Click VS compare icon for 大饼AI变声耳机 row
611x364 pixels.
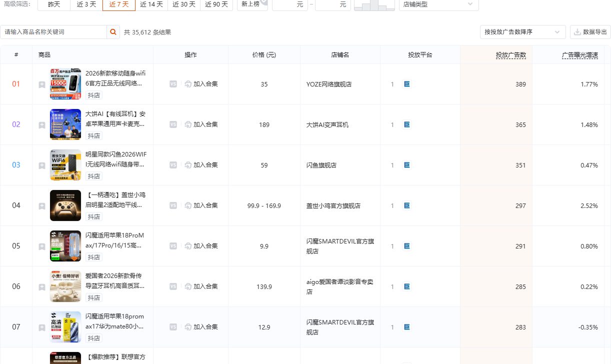click(x=173, y=124)
